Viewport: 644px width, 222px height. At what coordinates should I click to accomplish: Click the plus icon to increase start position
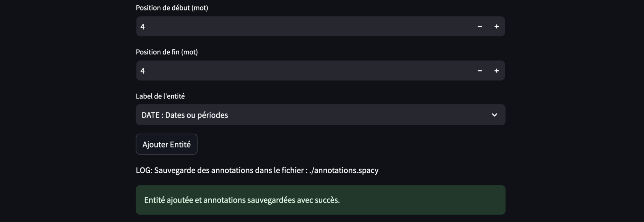tap(497, 26)
